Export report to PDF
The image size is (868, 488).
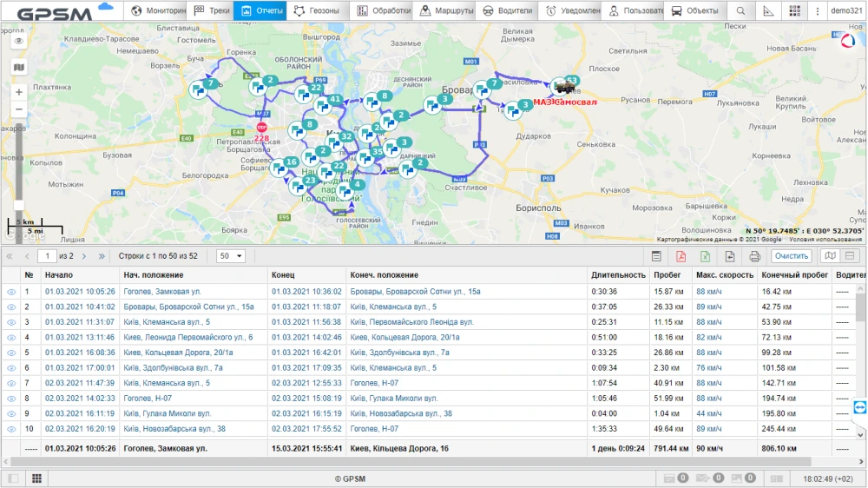click(x=681, y=256)
